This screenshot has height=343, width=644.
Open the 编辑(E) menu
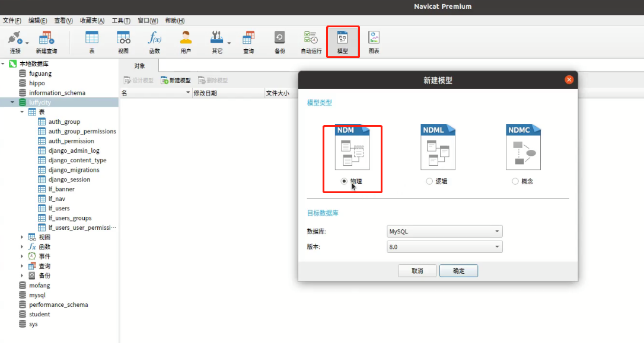point(37,21)
